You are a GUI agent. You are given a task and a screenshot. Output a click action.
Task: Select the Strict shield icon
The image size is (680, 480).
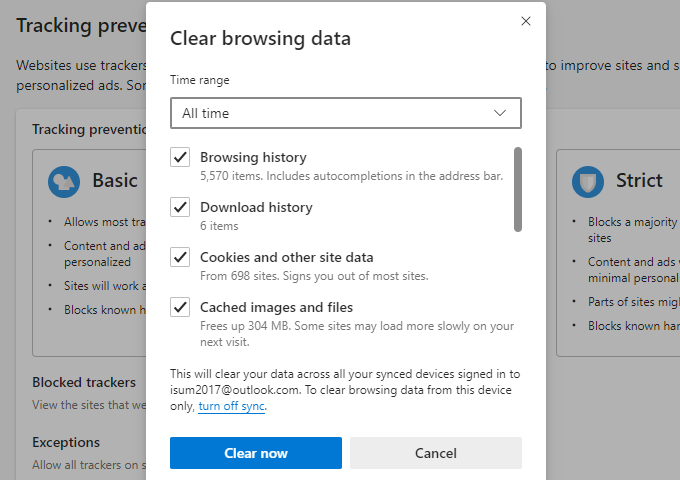[x=588, y=182]
